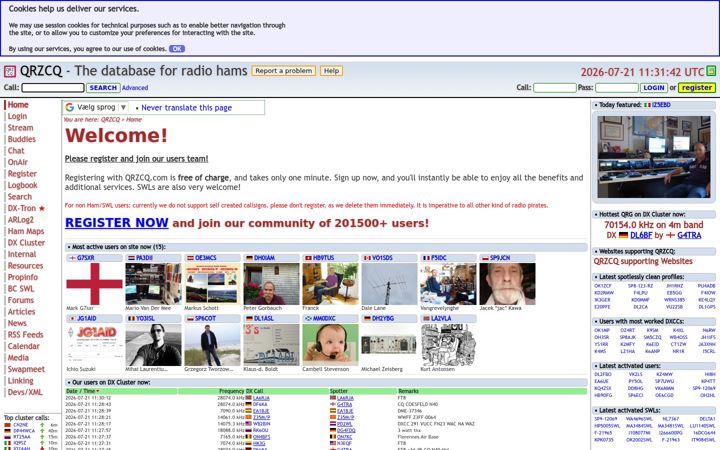Open OnAir in the sidebar menu

[x=18, y=162]
